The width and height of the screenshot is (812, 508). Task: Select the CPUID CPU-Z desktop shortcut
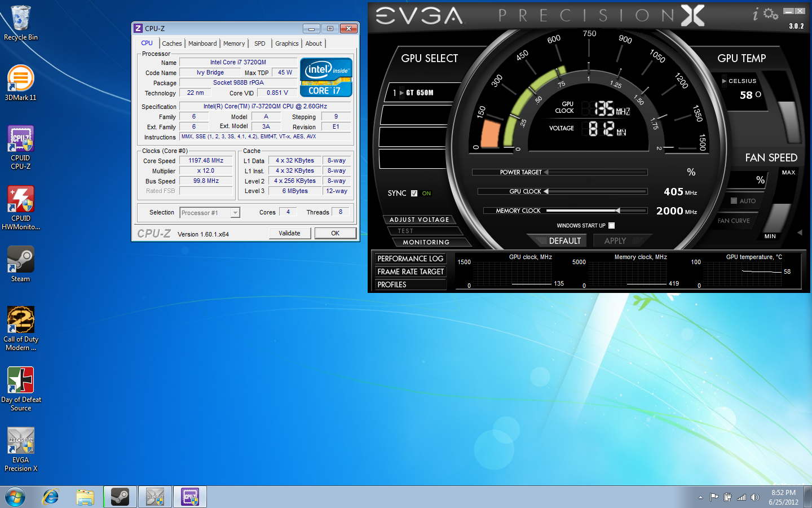pyautogui.click(x=21, y=147)
